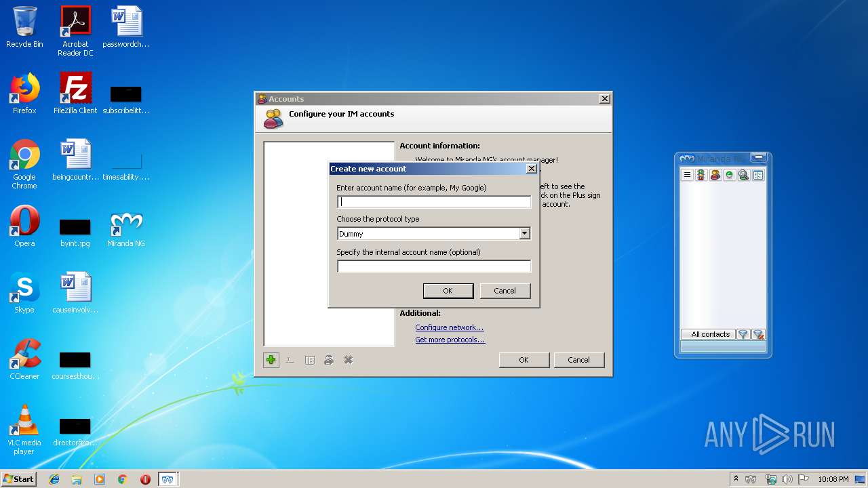Select FileZilla Client desktop icon
The height and width of the screenshot is (488, 868).
[75, 94]
